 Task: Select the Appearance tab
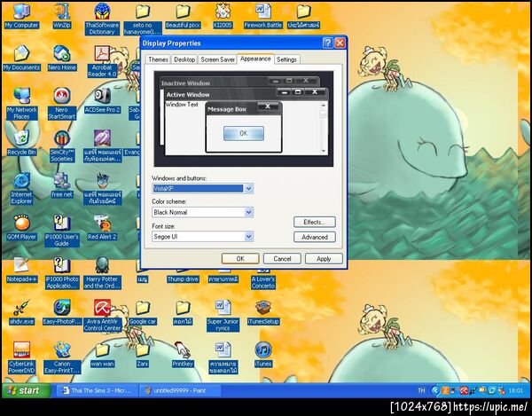coord(255,59)
